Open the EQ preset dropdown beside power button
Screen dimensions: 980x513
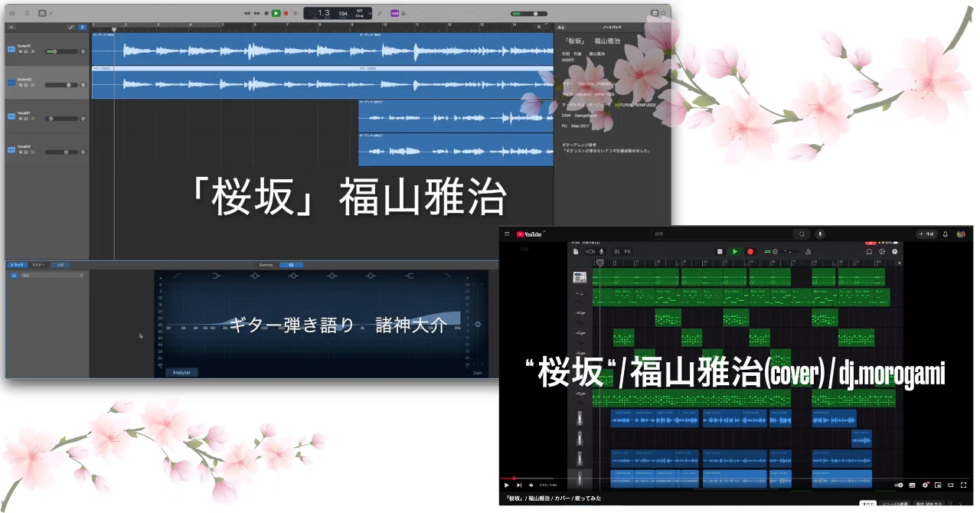coord(52,275)
